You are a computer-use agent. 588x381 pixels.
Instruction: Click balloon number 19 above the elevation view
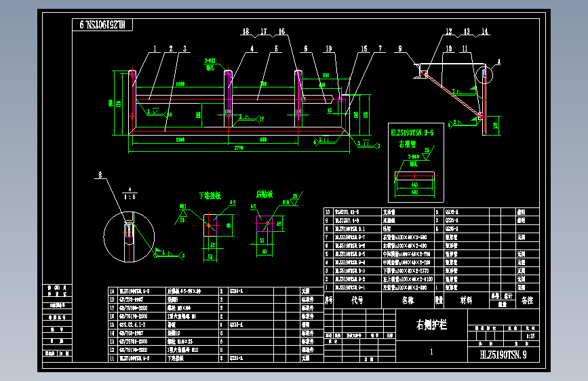(328, 49)
